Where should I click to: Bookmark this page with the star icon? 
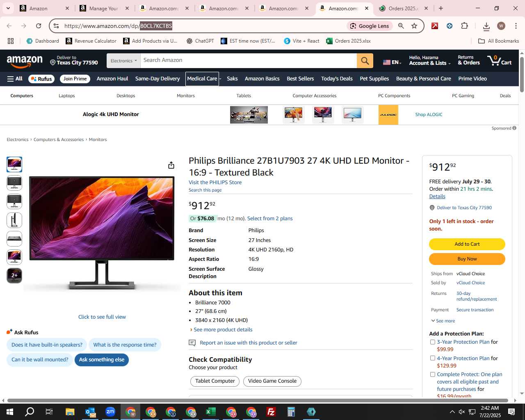point(414,26)
